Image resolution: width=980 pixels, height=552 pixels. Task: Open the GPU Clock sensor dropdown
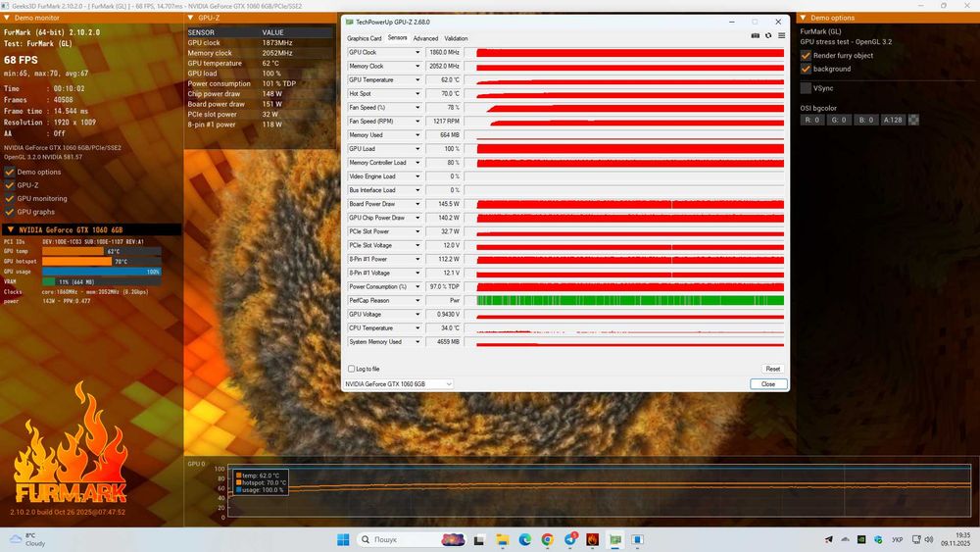[x=417, y=53]
